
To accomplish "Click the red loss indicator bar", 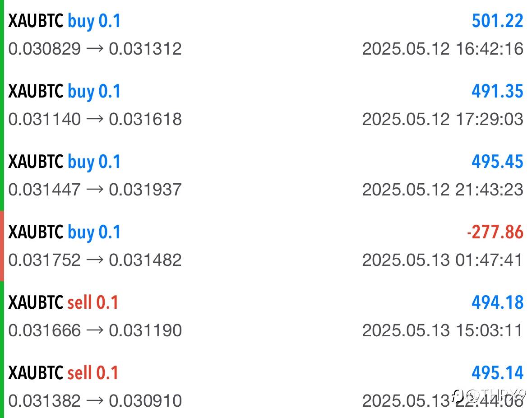I will [x=2, y=246].
